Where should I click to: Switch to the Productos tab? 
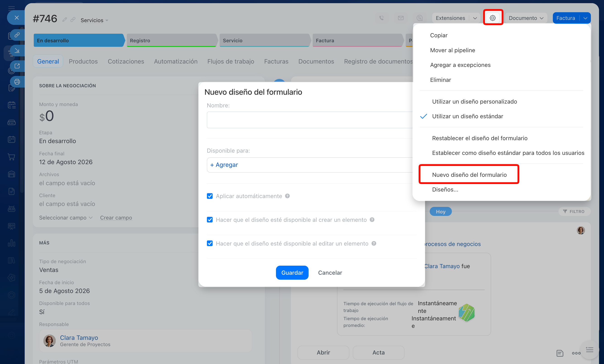click(x=83, y=61)
